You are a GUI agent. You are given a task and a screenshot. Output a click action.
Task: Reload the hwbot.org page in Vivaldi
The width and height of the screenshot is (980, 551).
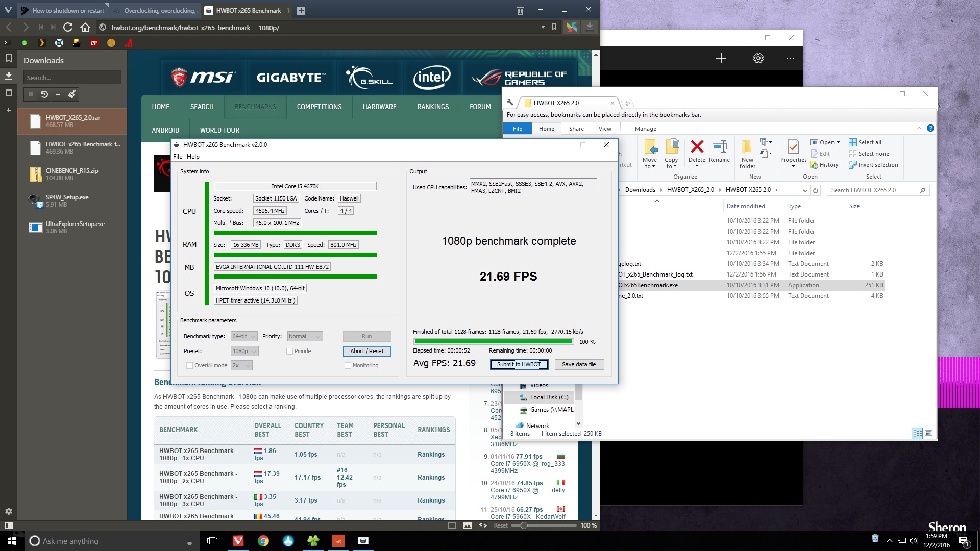pyautogui.click(x=67, y=28)
